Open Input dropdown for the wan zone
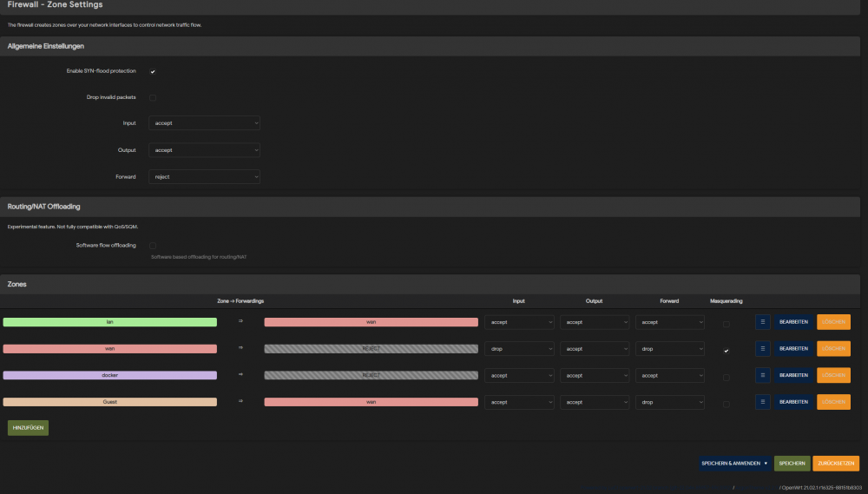This screenshot has height=494, width=868. click(519, 349)
